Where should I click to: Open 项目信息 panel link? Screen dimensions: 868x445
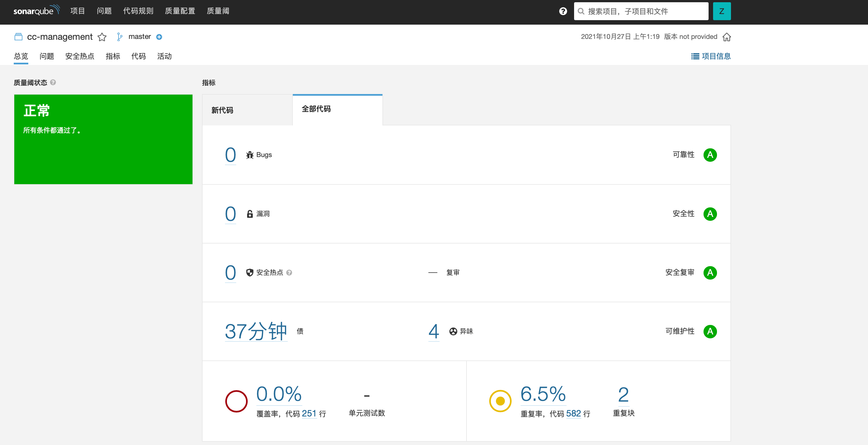click(x=711, y=56)
